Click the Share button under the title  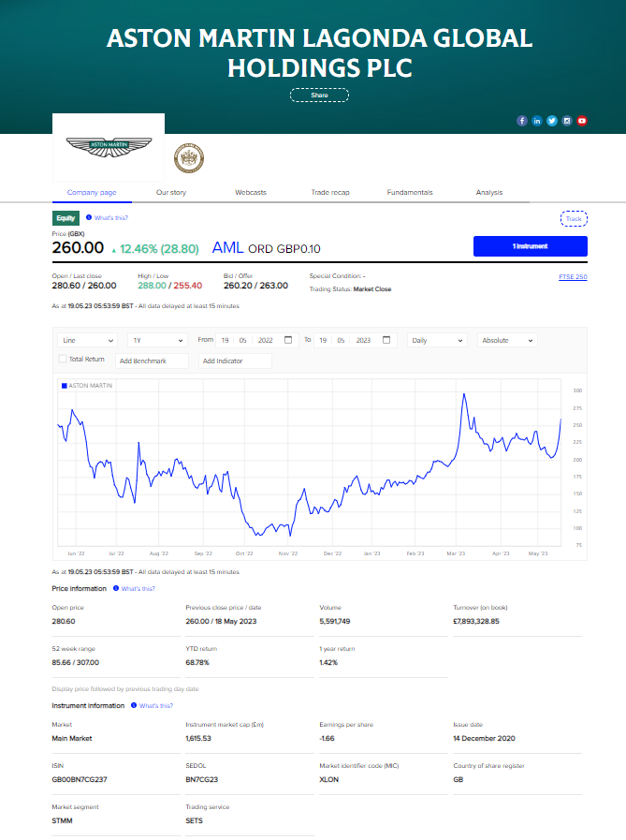coord(319,96)
